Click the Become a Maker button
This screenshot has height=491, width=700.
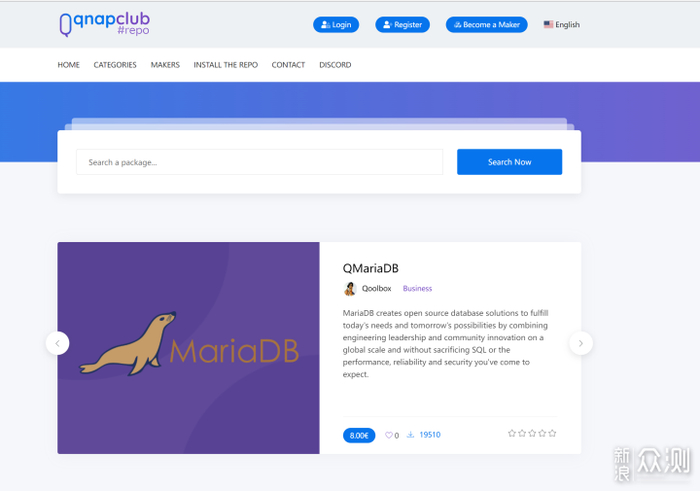(x=487, y=25)
